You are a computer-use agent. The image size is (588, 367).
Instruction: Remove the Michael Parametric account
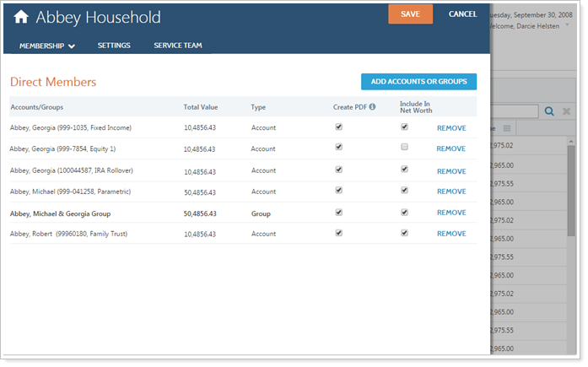[x=450, y=192]
